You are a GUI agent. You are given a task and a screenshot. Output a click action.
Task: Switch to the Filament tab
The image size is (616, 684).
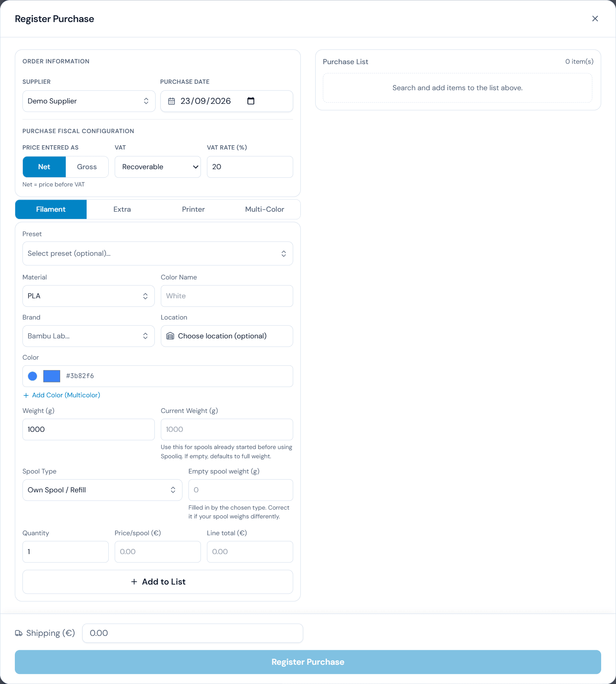click(51, 209)
